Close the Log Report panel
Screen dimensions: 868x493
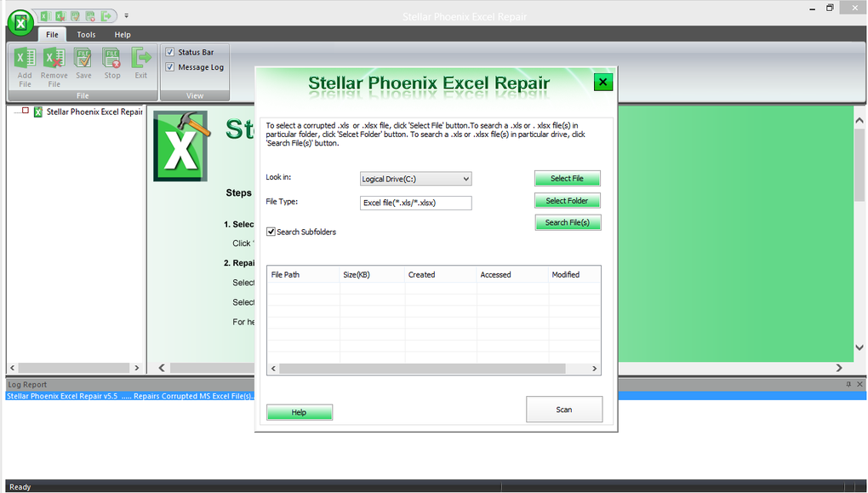859,384
